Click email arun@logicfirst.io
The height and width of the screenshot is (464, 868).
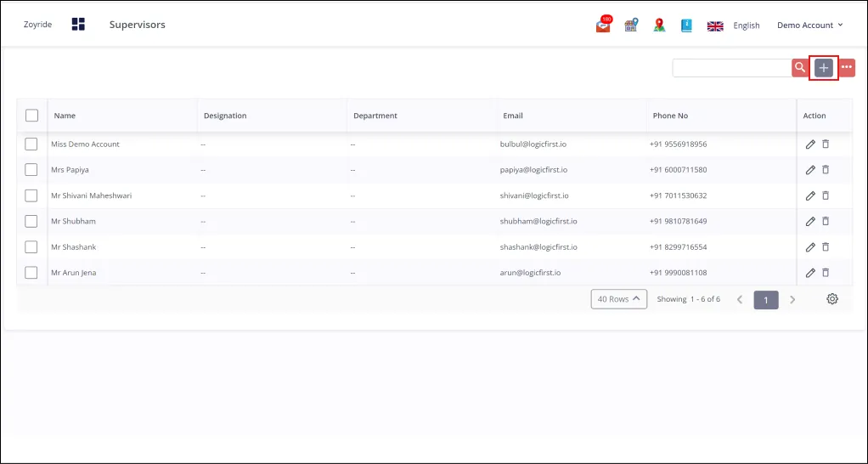(x=530, y=273)
